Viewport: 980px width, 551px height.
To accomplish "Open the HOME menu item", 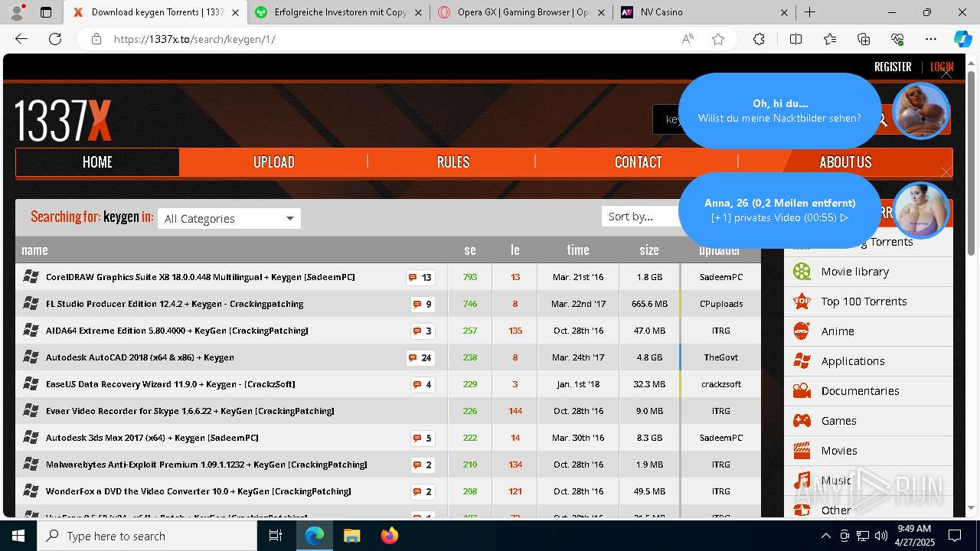I will tap(97, 162).
